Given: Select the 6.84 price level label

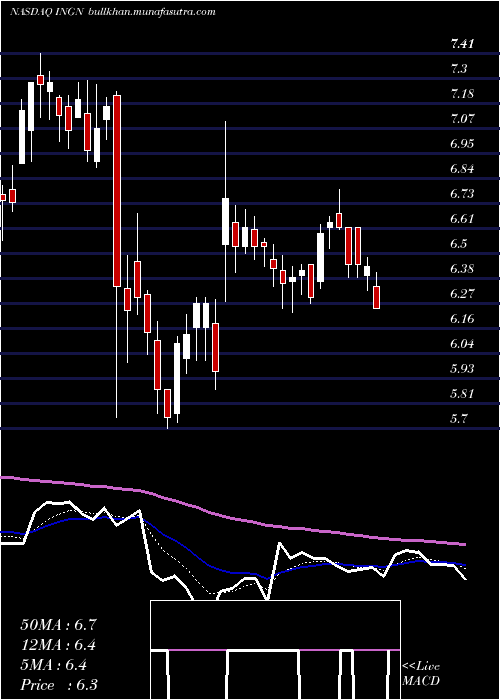Looking at the screenshot, I should [462, 169].
